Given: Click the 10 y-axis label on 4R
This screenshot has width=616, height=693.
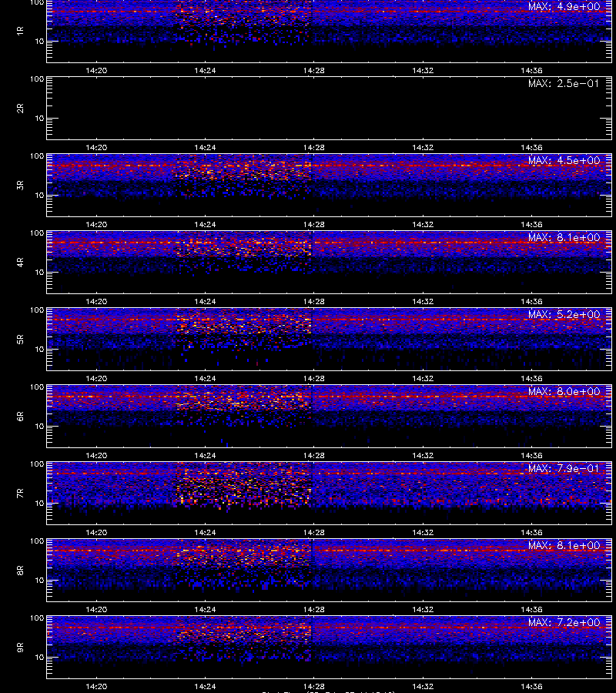Looking at the screenshot, I should pos(39,273).
